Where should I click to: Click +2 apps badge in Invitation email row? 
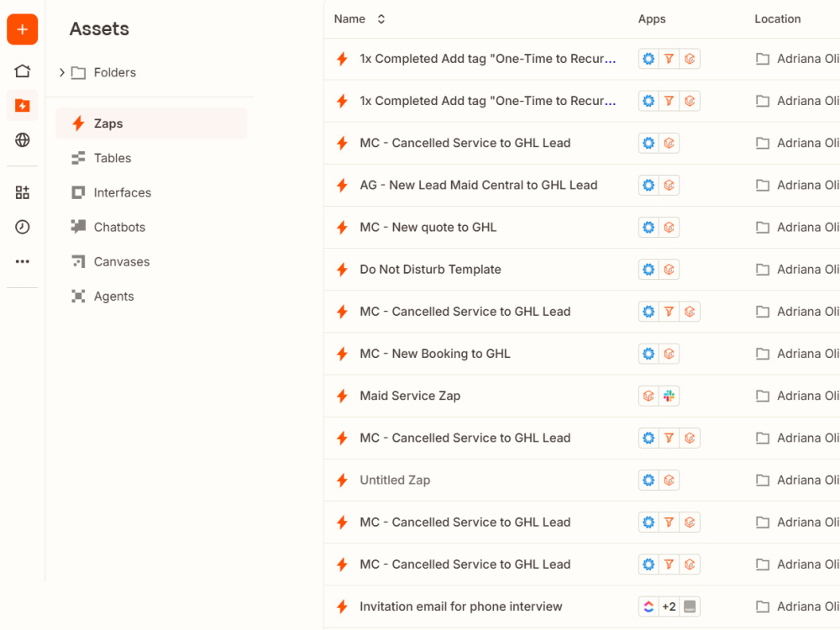tap(669, 606)
